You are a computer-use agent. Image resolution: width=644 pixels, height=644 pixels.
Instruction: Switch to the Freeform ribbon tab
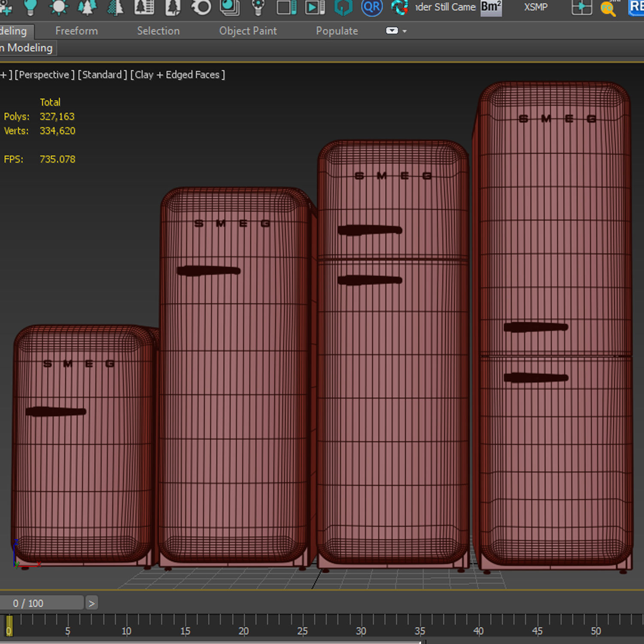(x=76, y=31)
